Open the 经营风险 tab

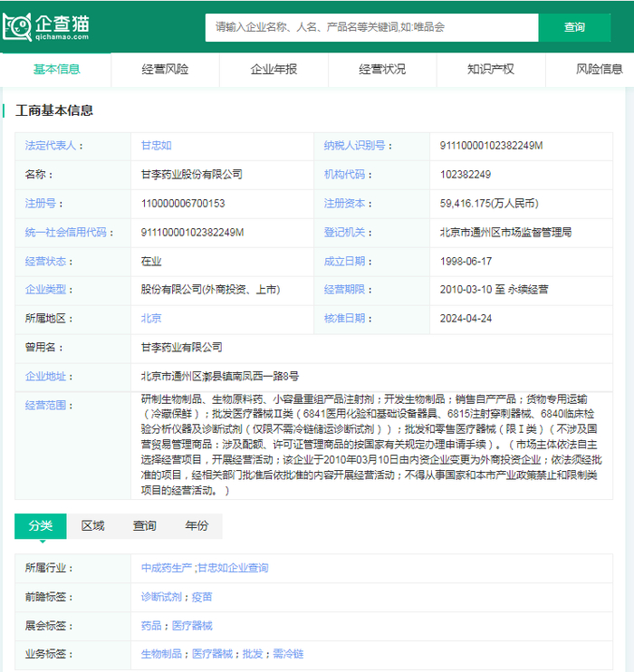tap(165, 69)
